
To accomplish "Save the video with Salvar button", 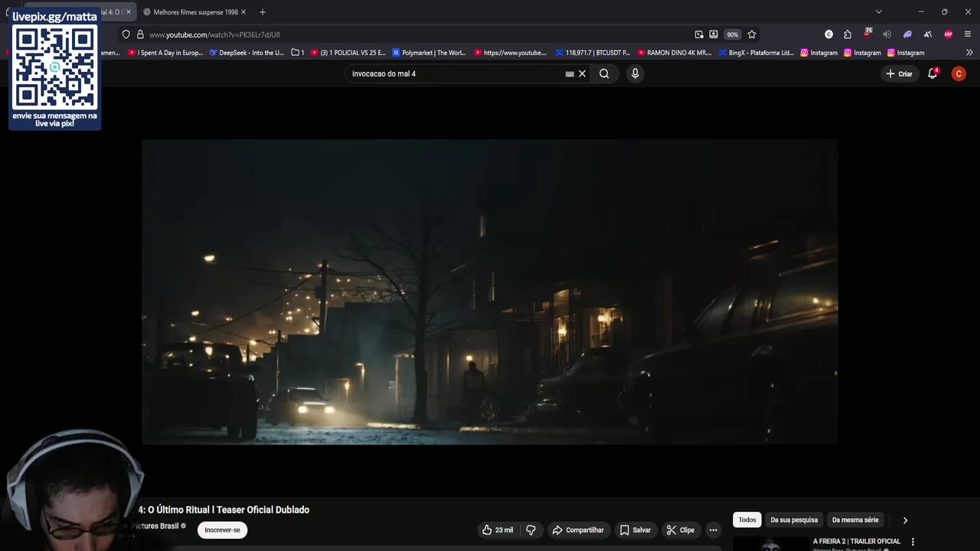I will [x=635, y=530].
